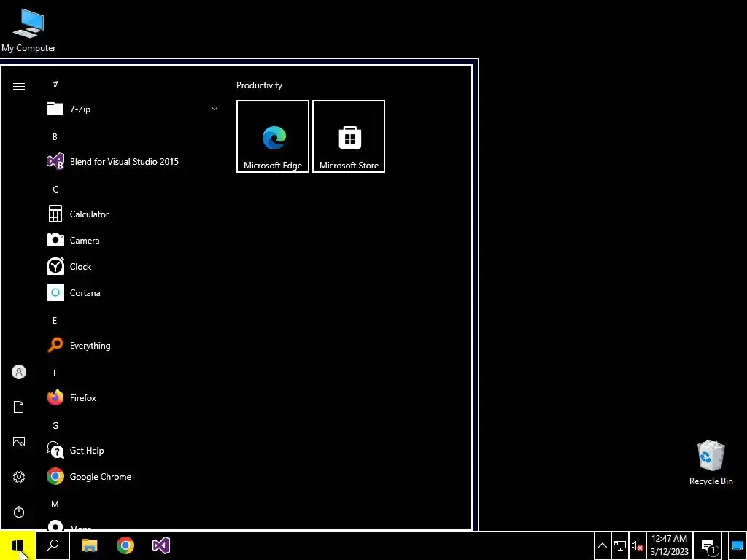Click the muted volume tray icon
Image resolution: width=747 pixels, height=560 pixels.
coord(637,545)
